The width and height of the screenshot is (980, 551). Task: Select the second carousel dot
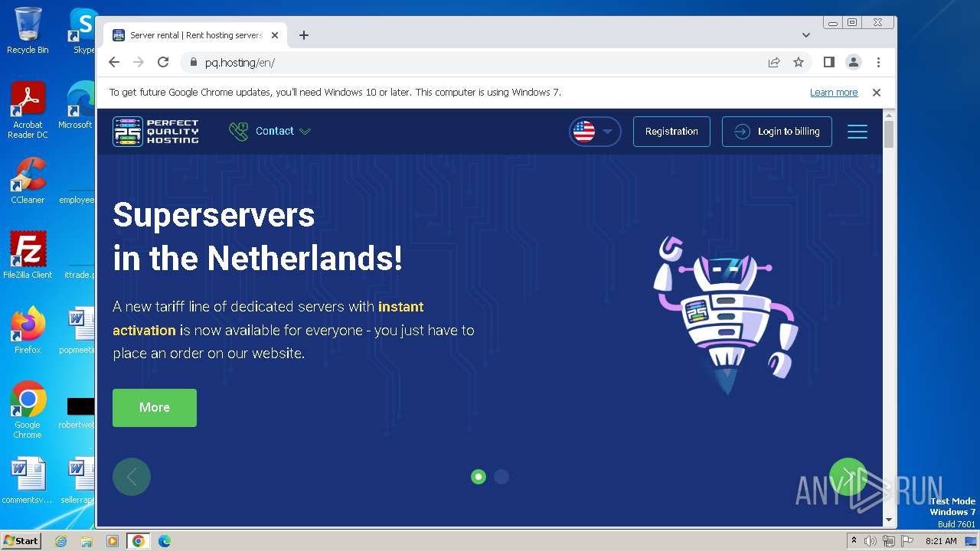(x=501, y=477)
